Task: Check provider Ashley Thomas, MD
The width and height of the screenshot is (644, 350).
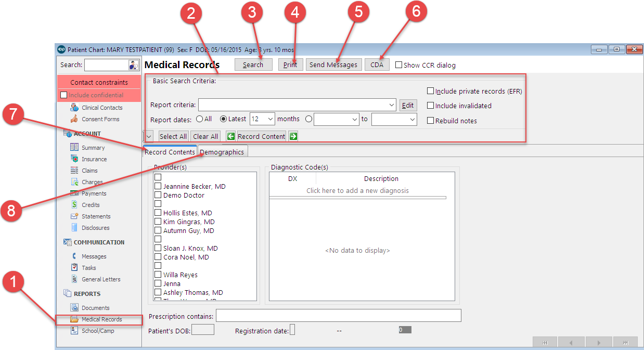Action: point(158,292)
